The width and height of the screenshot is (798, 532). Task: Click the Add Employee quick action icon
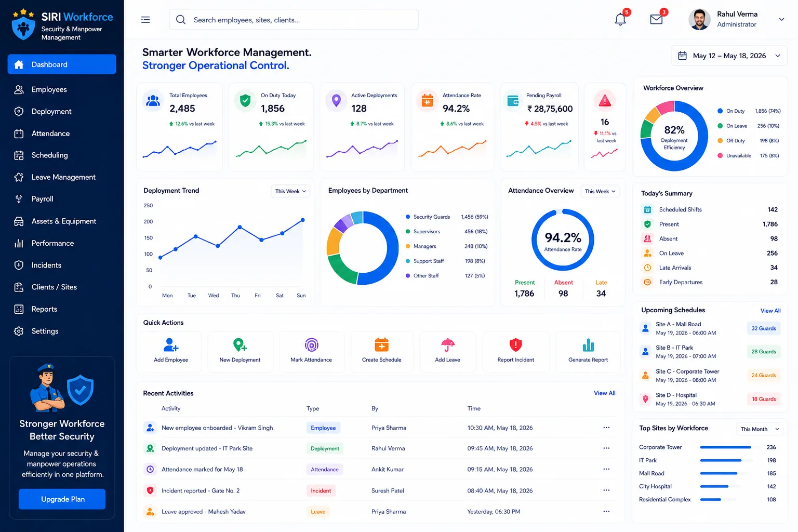171,344
